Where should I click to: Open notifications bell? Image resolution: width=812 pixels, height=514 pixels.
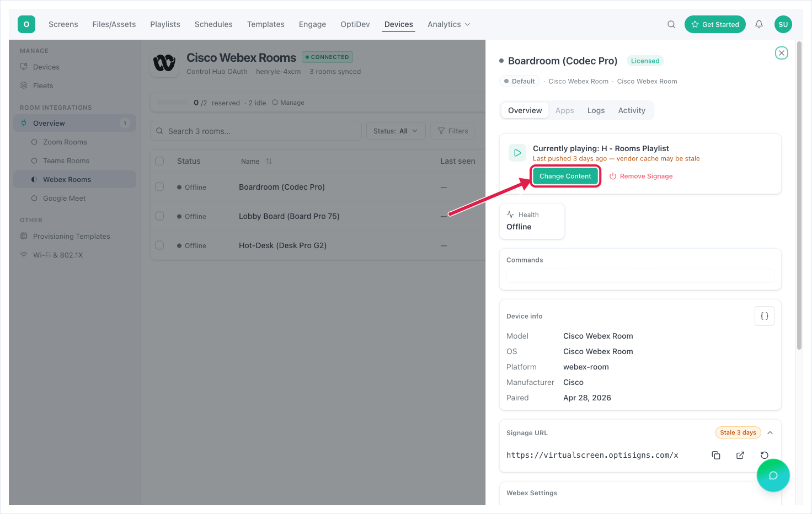[759, 24]
